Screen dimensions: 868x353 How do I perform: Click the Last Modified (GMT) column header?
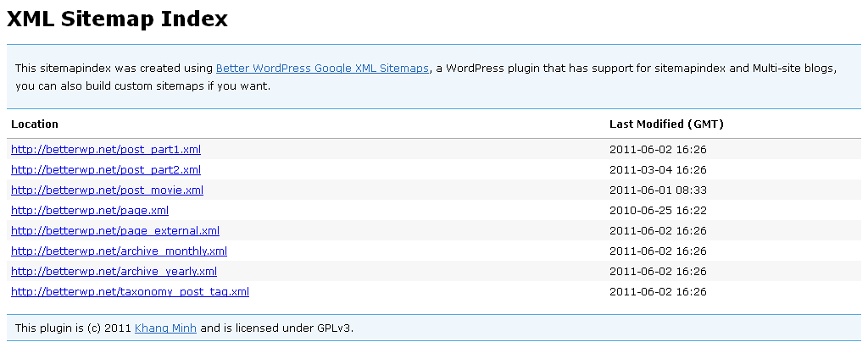[666, 124]
